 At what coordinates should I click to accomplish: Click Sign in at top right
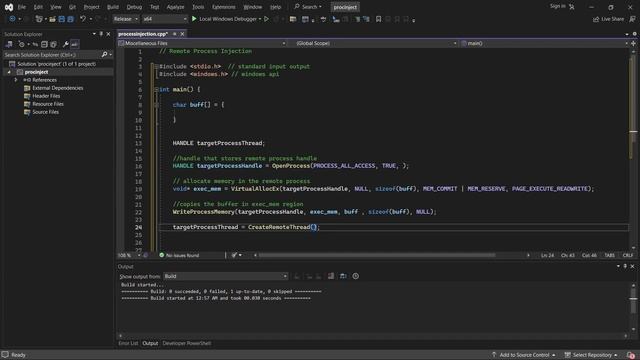pyautogui.click(x=558, y=6)
